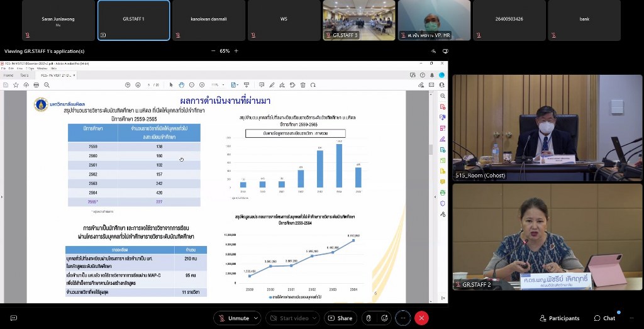The height and width of the screenshot is (329, 644).
Task: Open Acrobat View menu
Action: tap(19, 68)
